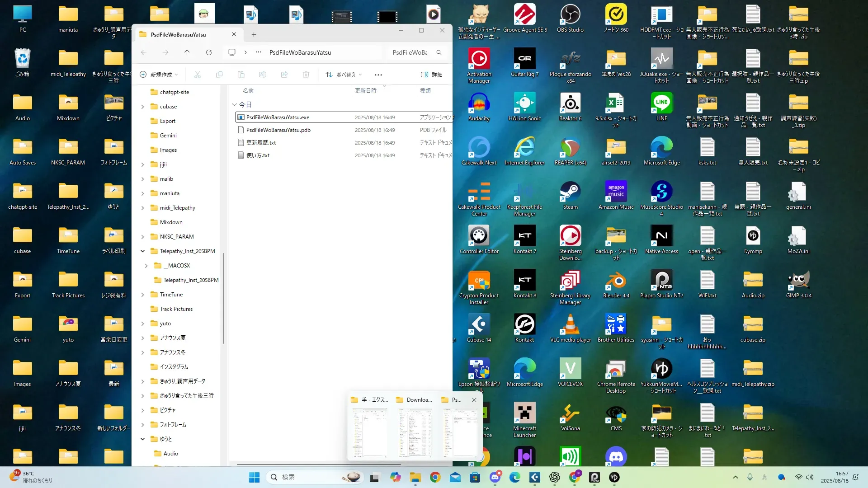The height and width of the screenshot is (488, 868).
Task: Expand the cubase folder in sidebar
Action: (142, 107)
